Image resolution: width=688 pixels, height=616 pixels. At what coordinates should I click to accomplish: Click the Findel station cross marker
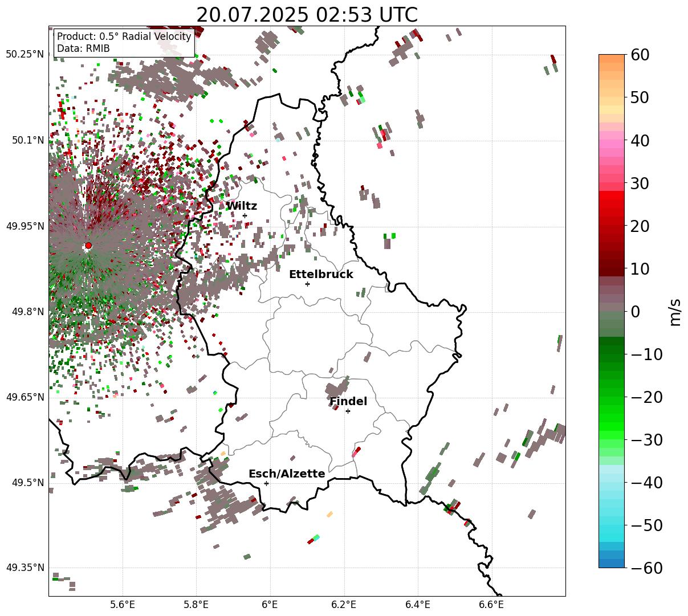pos(348,411)
